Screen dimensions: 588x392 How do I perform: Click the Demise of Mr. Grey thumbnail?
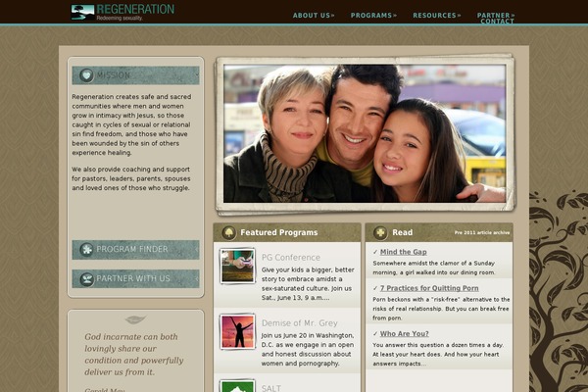coord(237,331)
